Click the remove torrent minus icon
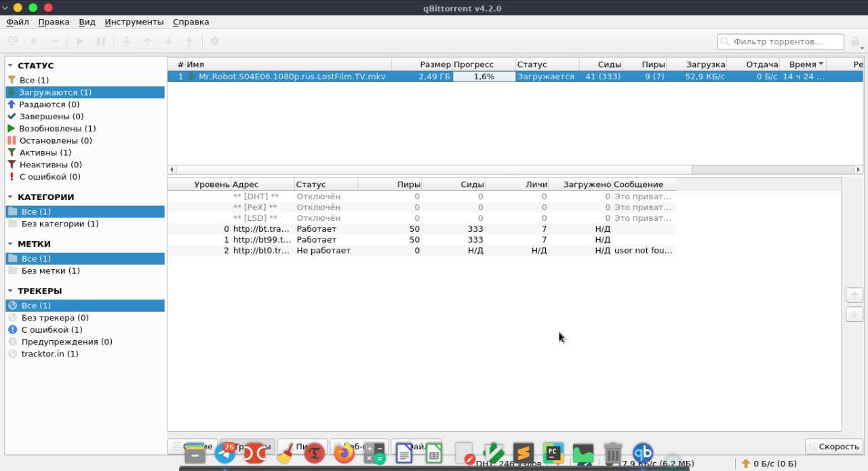This screenshot has width=868, height=471. point(55,41)
